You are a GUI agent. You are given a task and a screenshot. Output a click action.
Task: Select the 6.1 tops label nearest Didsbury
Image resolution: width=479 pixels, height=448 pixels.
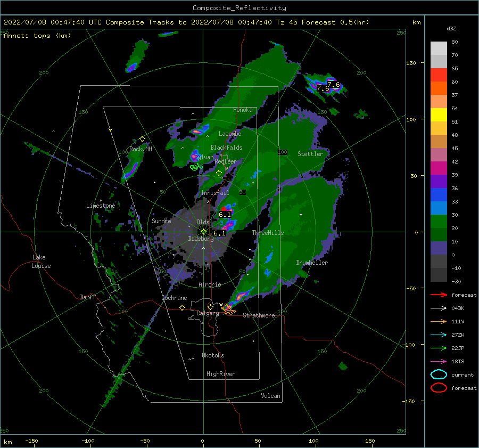[219, 233]
